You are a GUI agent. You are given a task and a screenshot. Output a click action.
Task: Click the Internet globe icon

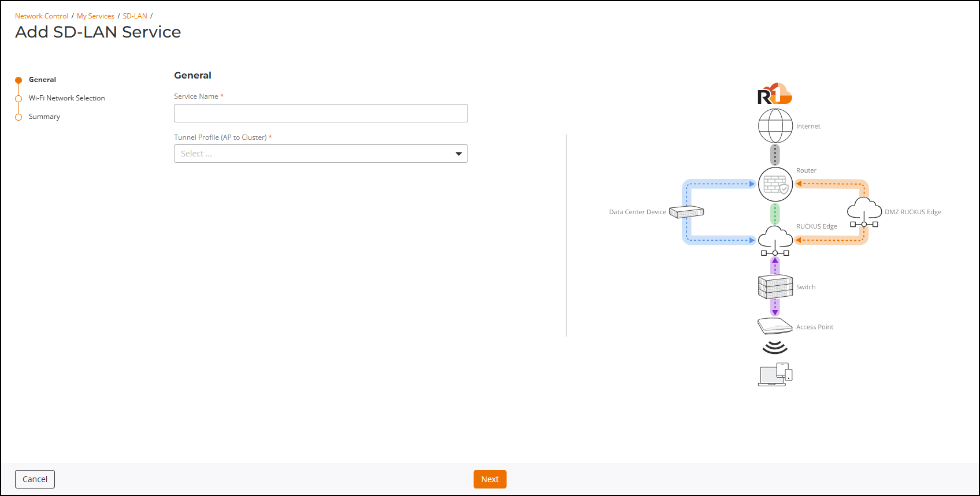[775, 126]
